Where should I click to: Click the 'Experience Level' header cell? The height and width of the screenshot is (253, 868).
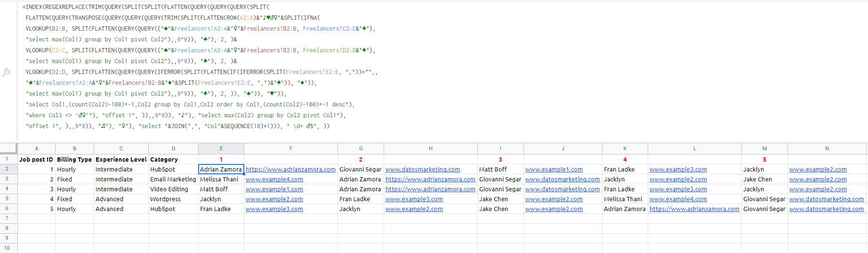pyautogui.click(x=121, y=159)
